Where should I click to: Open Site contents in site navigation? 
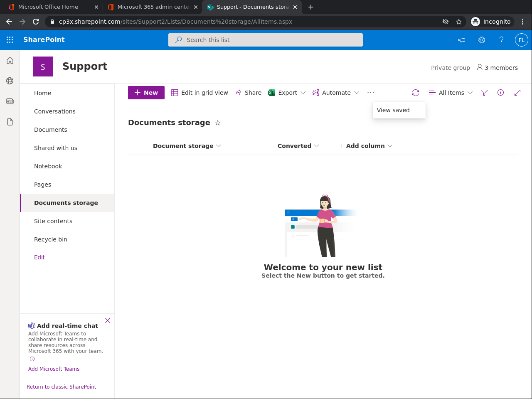pyautogui.click(x=53, y=221)
